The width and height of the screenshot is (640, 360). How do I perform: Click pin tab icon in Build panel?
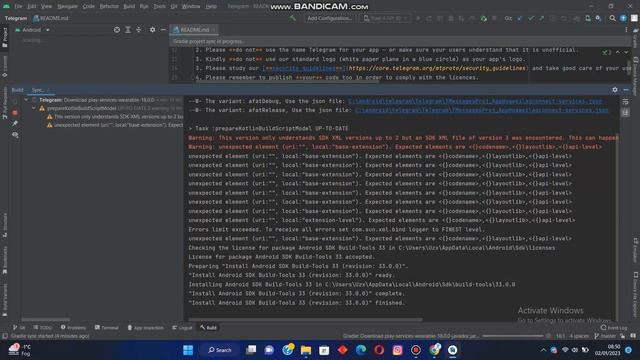point(15,123)
